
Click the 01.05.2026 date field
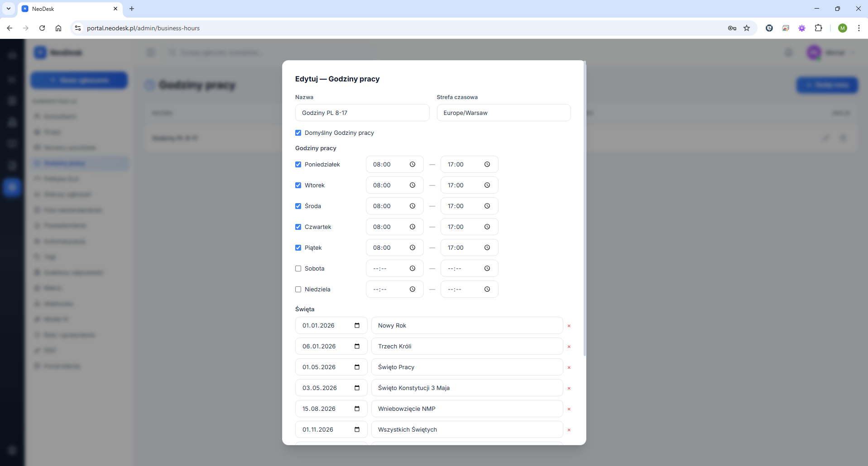tap(331, 367)
